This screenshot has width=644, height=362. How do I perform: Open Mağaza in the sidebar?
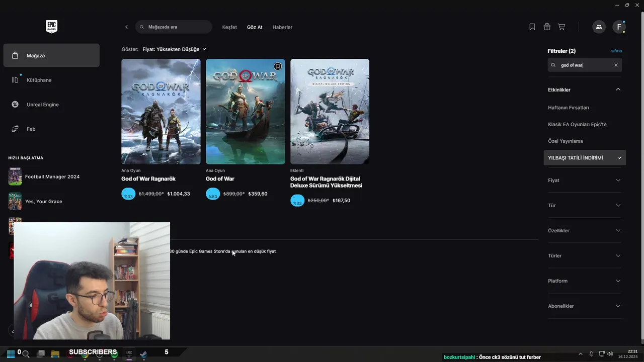51,55
